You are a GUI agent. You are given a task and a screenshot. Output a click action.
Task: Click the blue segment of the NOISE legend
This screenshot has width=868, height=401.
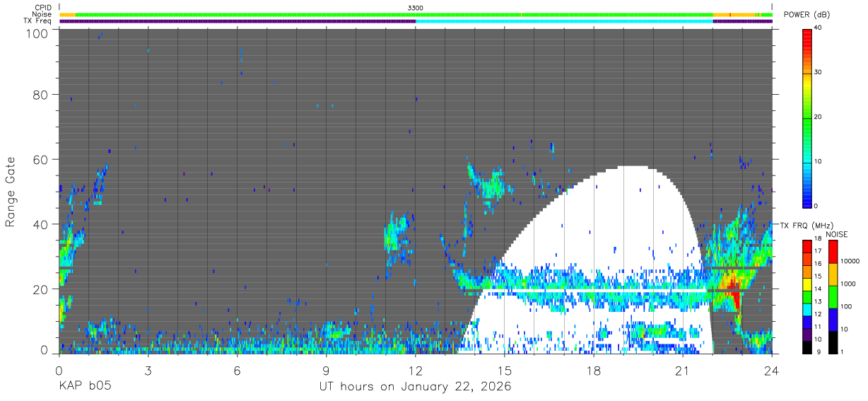coord(833,318)
